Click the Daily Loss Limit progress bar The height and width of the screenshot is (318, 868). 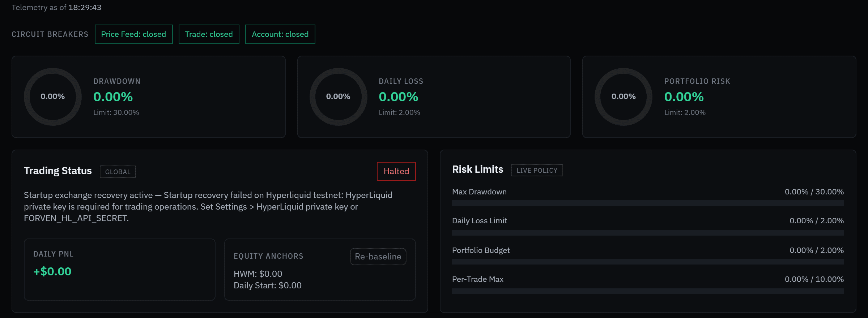point(648,233)
